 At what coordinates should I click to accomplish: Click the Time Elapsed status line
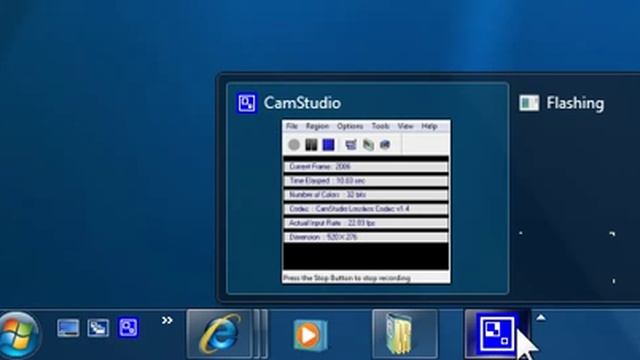tap(366, 180)
